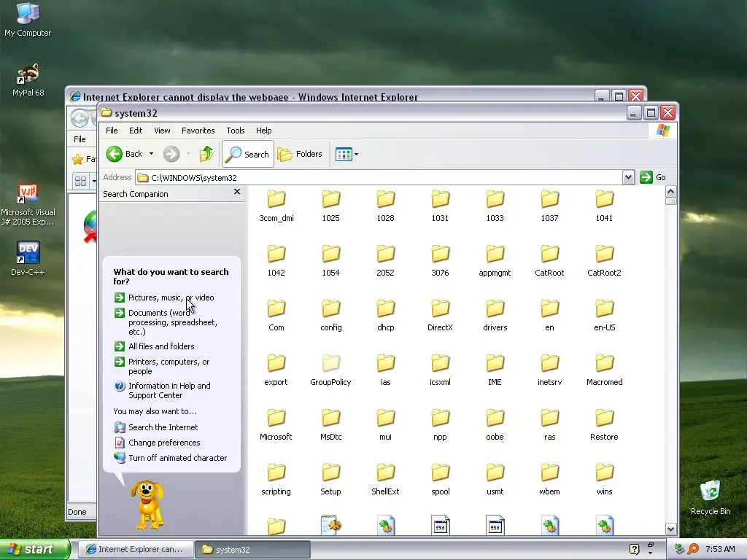The image size is (747, 560).
Task: Select the spool folder
Action: pos(440,481)
